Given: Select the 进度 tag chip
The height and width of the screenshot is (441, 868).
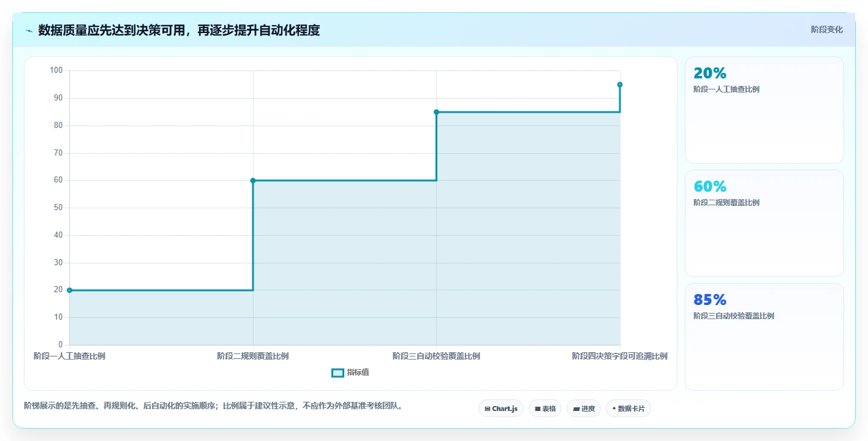Looking at the screenshot, I should [584, 409].
